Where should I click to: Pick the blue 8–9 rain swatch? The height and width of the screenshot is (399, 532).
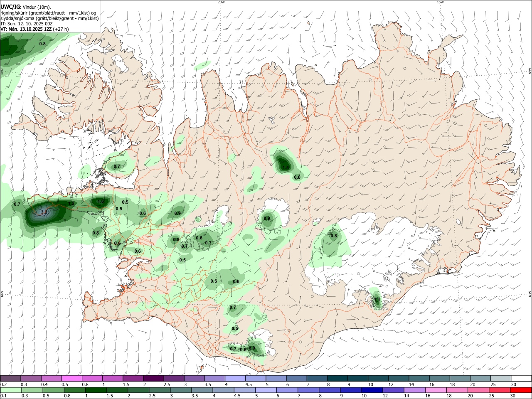(x=329, y=390)
